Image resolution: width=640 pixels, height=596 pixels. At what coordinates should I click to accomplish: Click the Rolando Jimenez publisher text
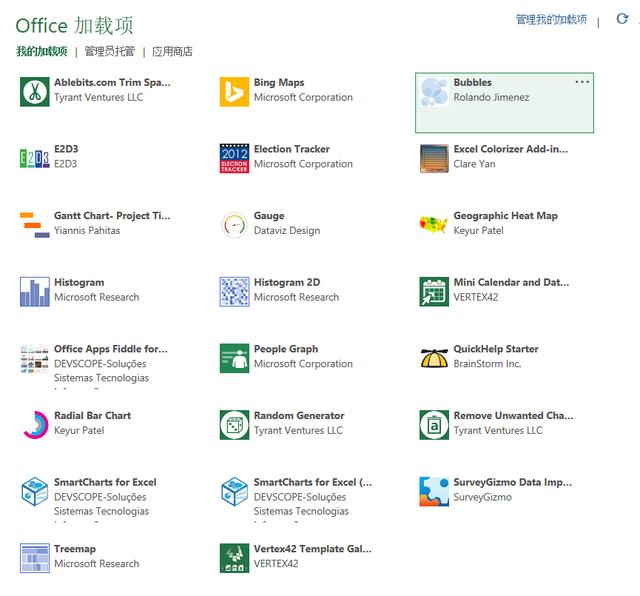(491, 97)
